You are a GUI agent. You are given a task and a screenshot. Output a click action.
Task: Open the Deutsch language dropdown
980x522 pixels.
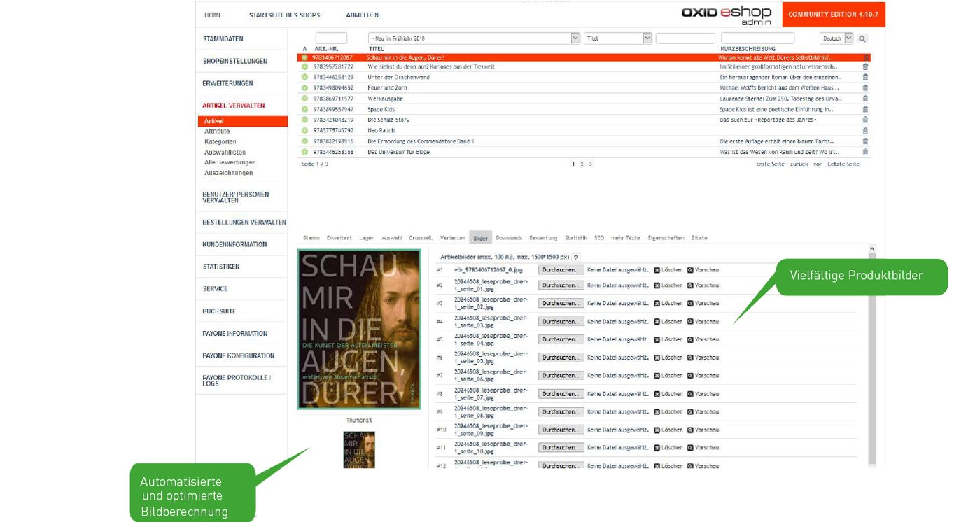[836, 38]
